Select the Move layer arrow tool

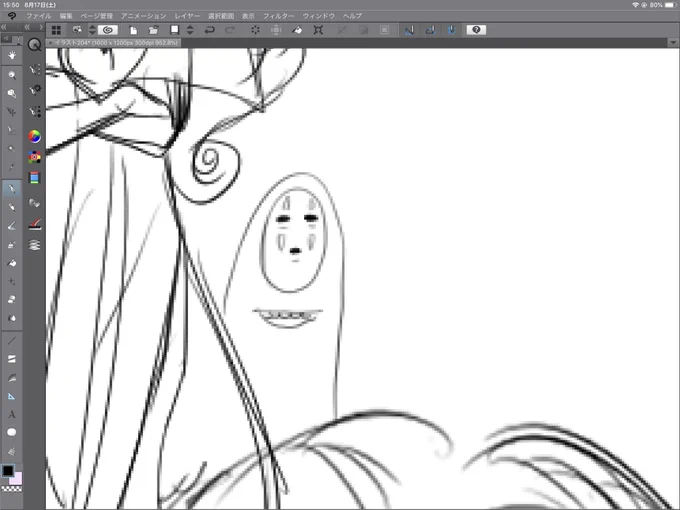point(12,112)
